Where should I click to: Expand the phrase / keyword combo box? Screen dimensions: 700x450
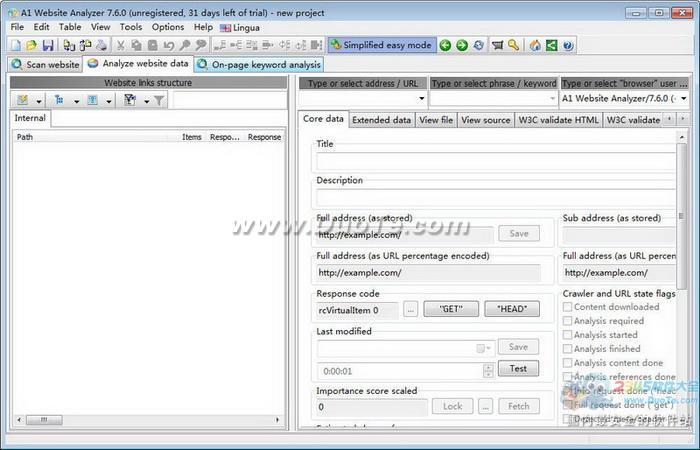click(x=552, y=98)
